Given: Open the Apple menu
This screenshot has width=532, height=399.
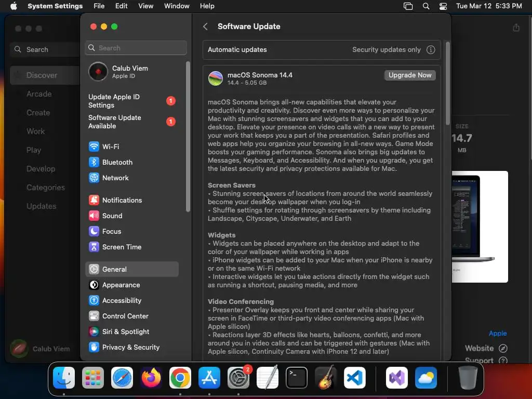Looking at the screenshot, I should pos(14,6).
